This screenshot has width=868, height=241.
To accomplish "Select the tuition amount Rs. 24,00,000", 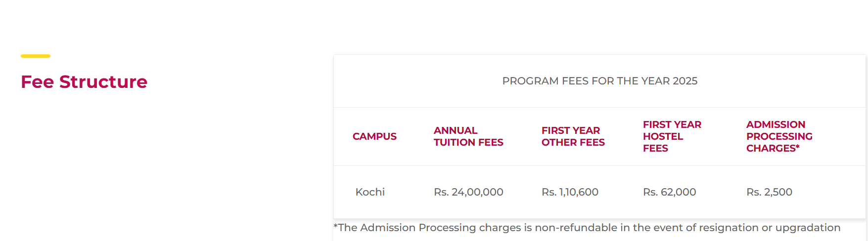I will point(468,192).
